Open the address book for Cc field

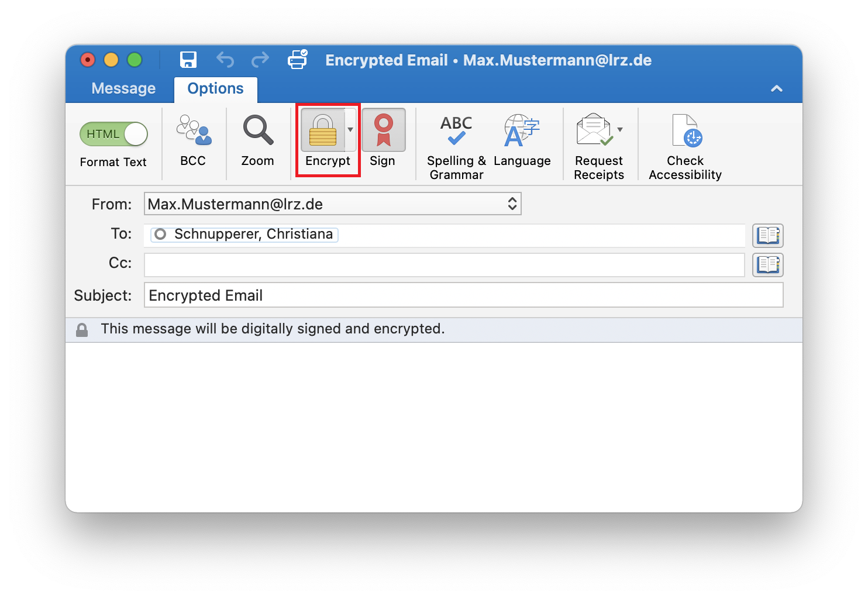(767, 265)
